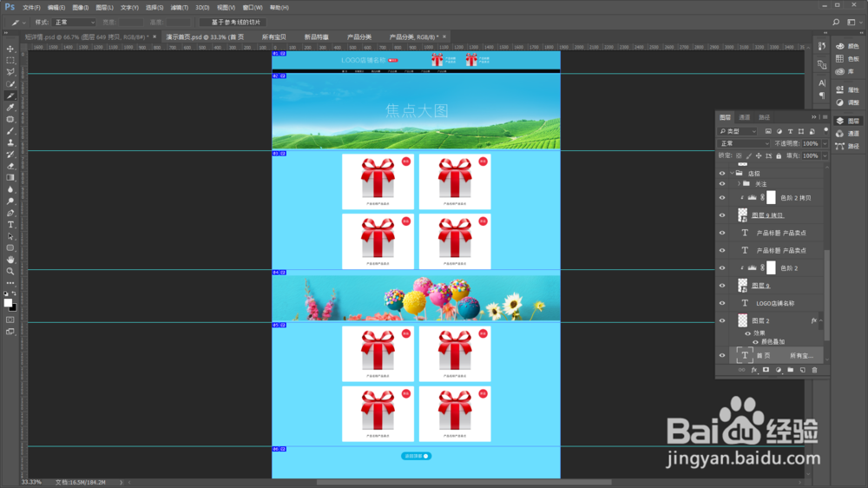Add a new adjustment layer icon
The height and width of the screenshot is (488, 868).
[x=779, y=370]
